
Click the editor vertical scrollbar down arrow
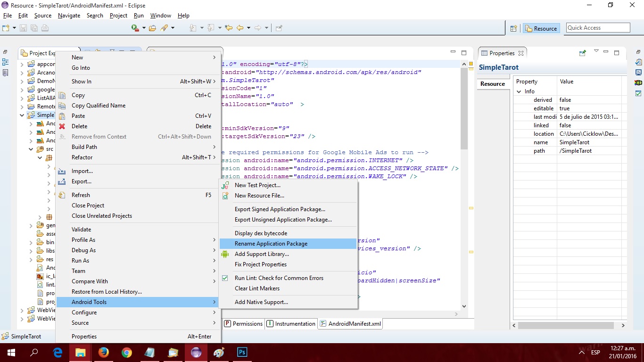pyautogui.click(x=464, y=306)
